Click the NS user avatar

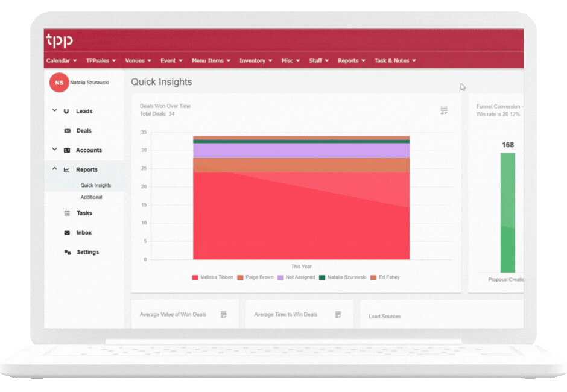(59, 83)
